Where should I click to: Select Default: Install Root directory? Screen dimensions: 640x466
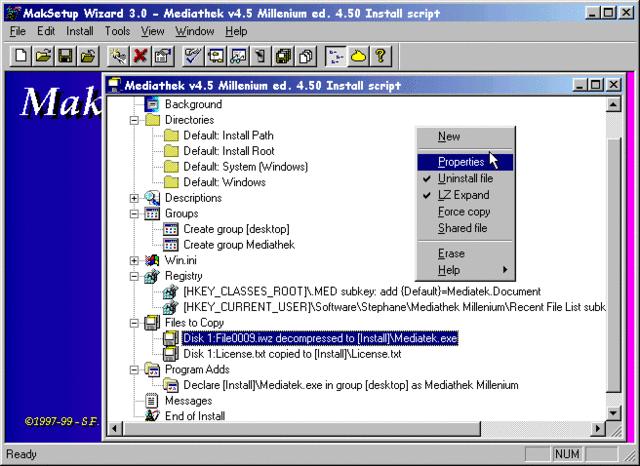(x=229, y=151)
